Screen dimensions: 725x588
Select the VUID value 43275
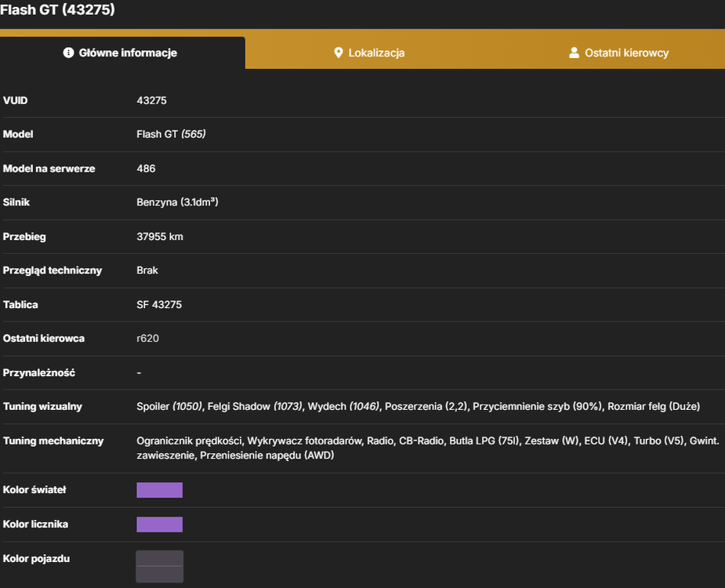(x=151, y=100)
